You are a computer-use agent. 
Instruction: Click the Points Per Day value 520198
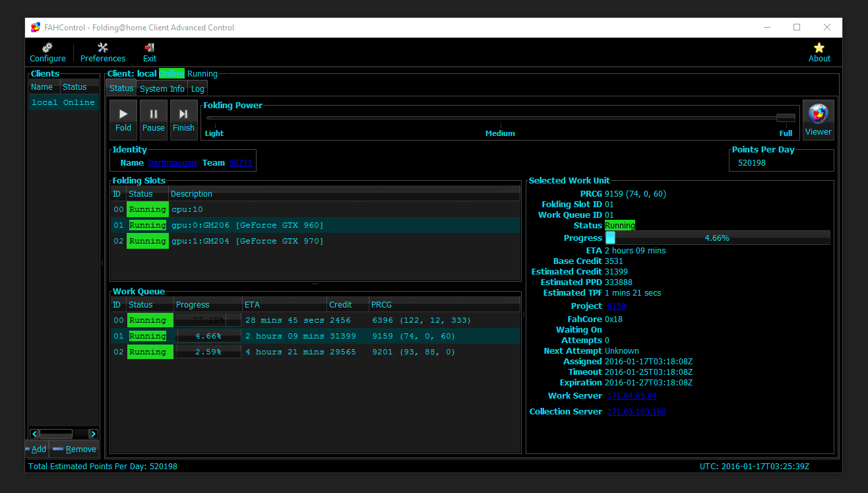752,162
